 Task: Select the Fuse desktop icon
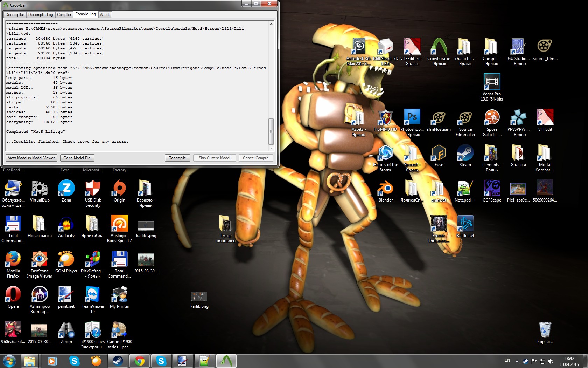(x=439, y=156)
